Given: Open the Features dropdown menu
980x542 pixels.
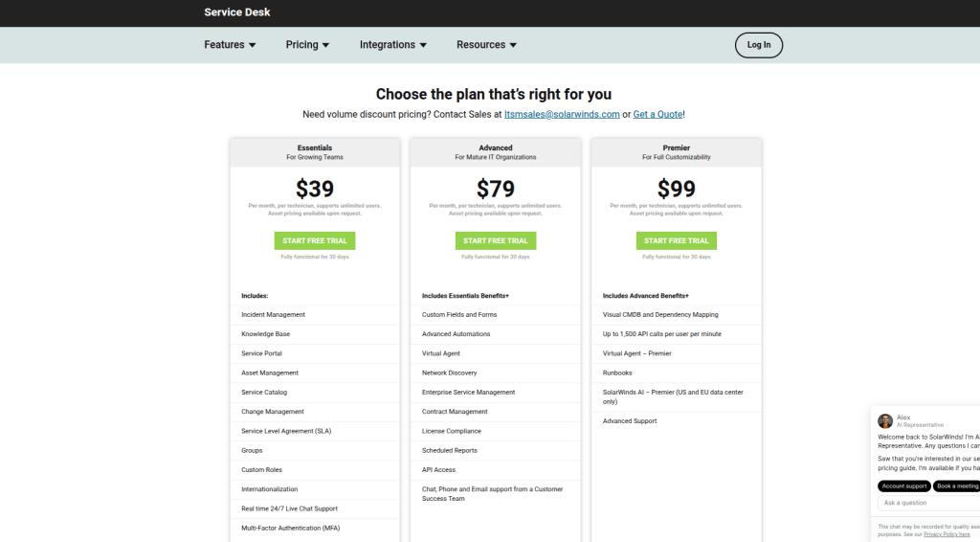Looking at the screenshot, I should (x=230, y=45).
